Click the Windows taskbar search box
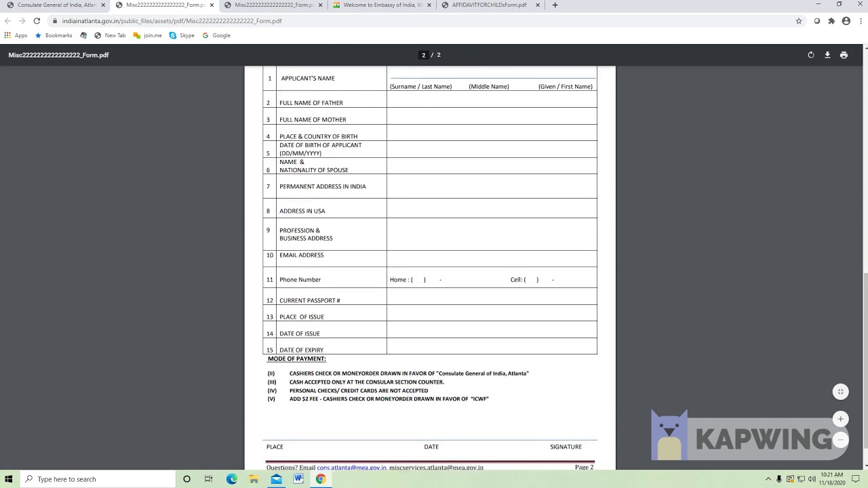Screen dimensions: 868x488 pyautogui.click(x=97, y=479)
